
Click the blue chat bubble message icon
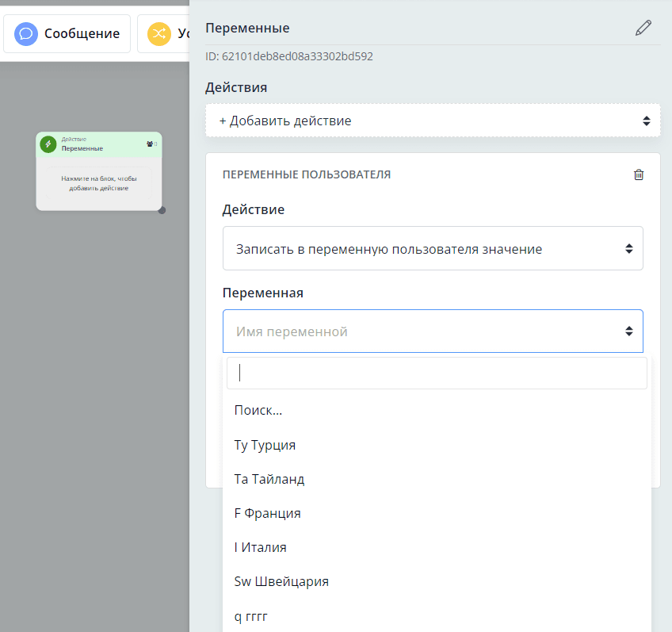26,33
